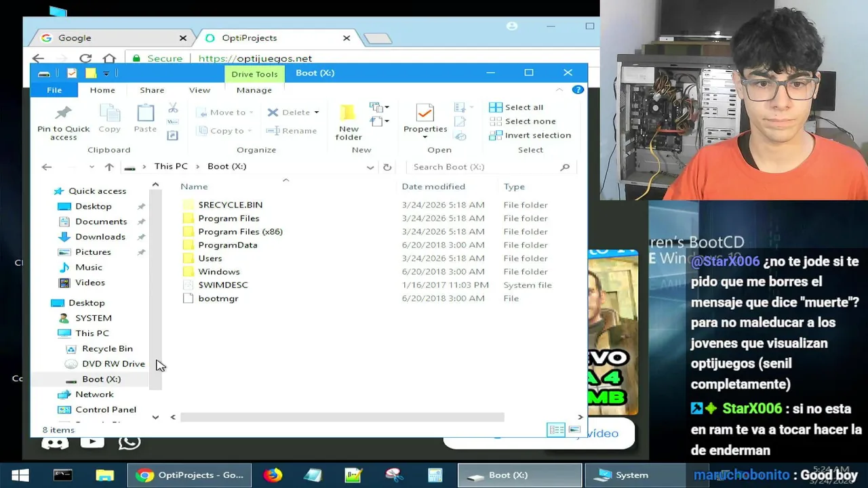Customize Quick Access Toolbar dropdown
Viewport: 868px width, 488px height.
107,73
